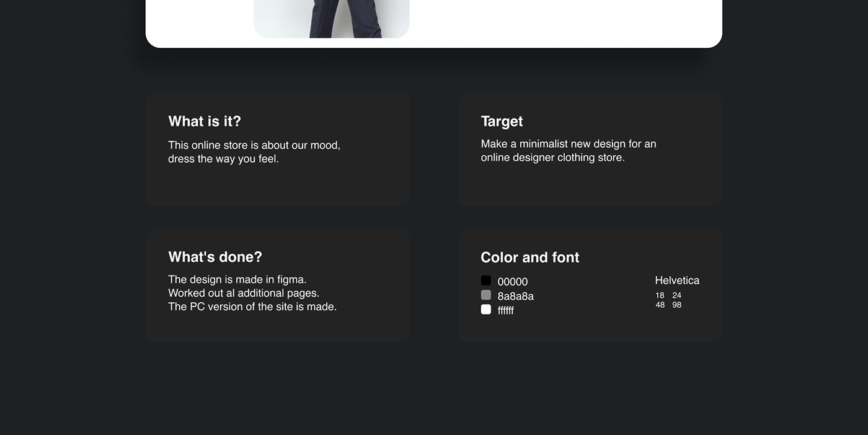Click the 8a8a8a hex code text
Screen dimensions: 868x435
515,296
